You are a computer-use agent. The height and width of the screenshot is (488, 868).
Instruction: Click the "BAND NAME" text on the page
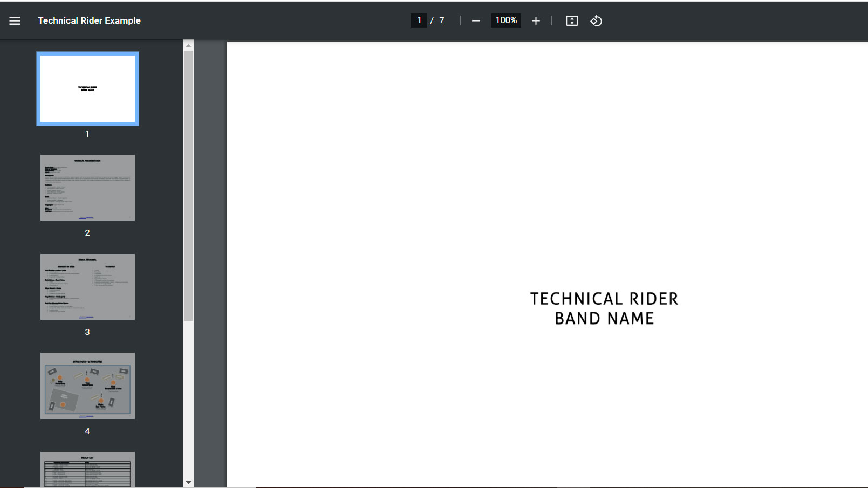tap(604, 319)
